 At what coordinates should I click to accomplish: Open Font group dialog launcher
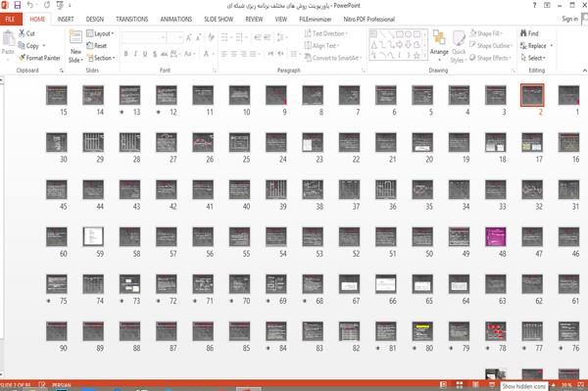(x=215, y=71)
